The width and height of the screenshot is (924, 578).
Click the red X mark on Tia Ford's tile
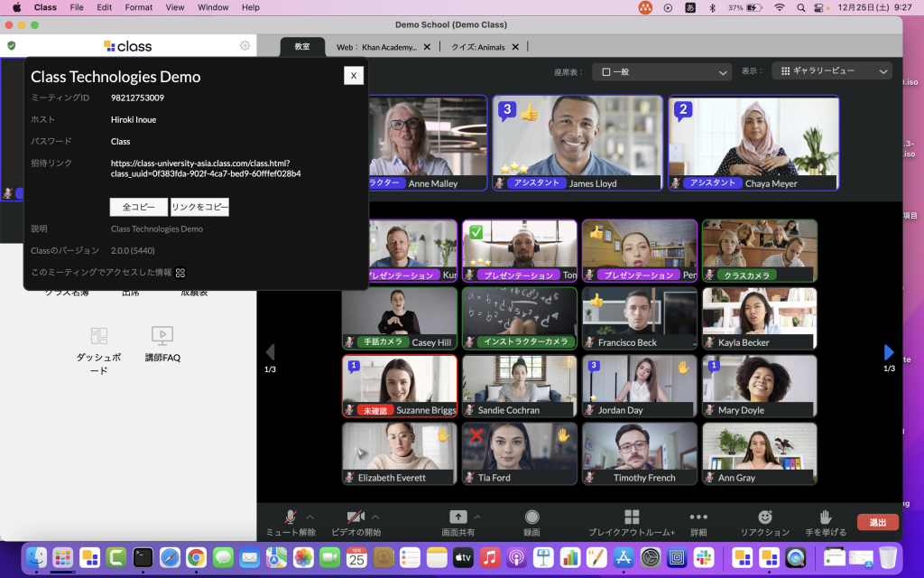coord(476,435)
